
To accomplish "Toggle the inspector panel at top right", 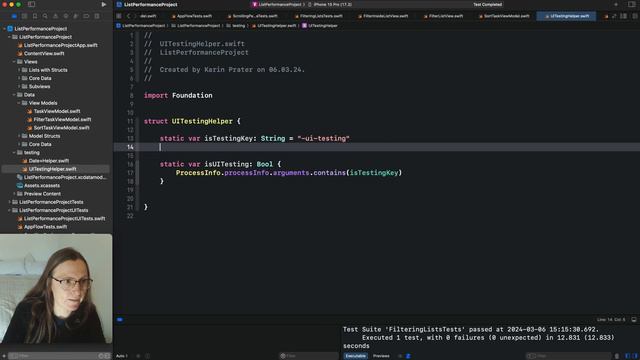I will (x=631, y=4).
